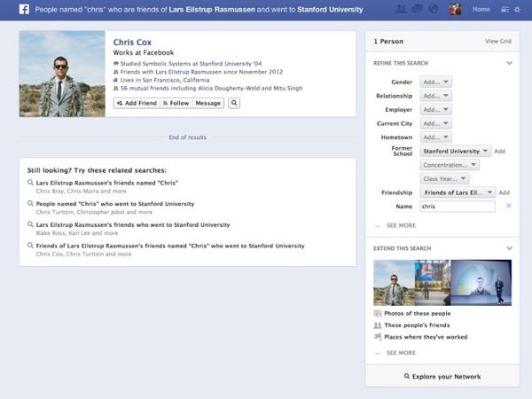Collapse the Extend This Search section
This screenshot has height=399, width=532.
[509, 247]
